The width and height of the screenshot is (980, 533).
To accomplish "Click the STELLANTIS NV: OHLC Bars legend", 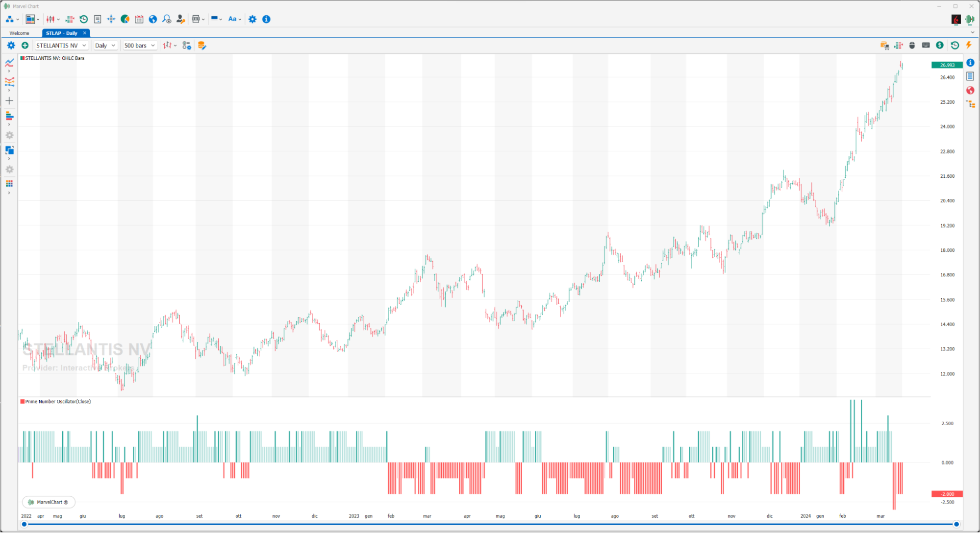I will click(52, 58).
